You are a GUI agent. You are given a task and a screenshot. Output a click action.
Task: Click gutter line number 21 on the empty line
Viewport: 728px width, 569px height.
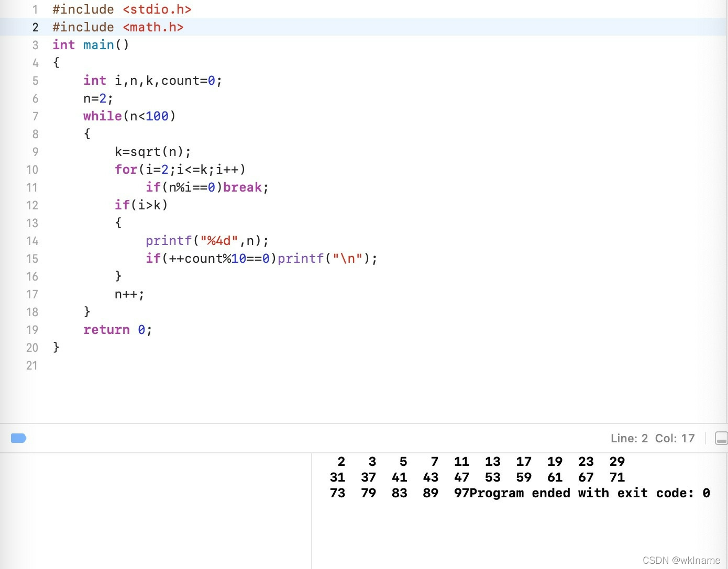32,365
